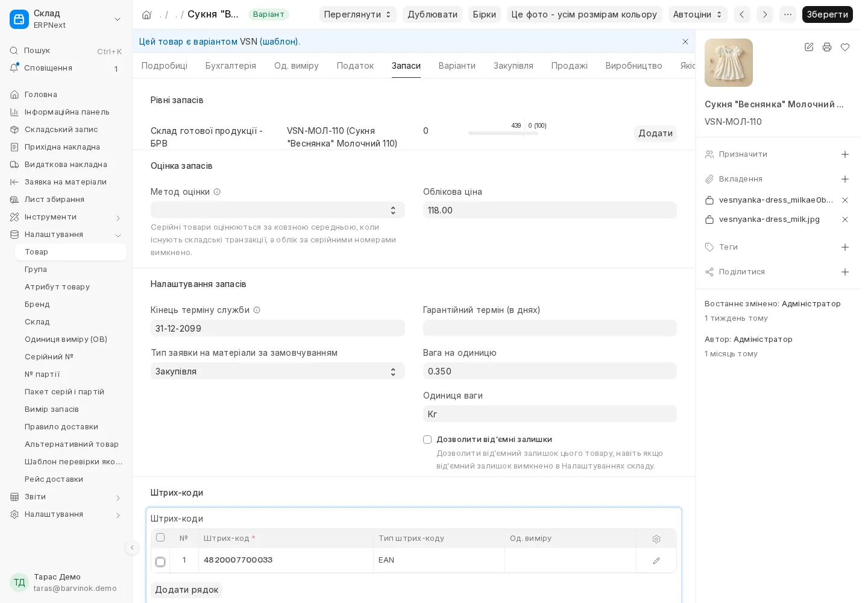This screenshot has width=868, height=603.
Task: Click home icon in breadcrumb
Action: (x=146, y=14)
